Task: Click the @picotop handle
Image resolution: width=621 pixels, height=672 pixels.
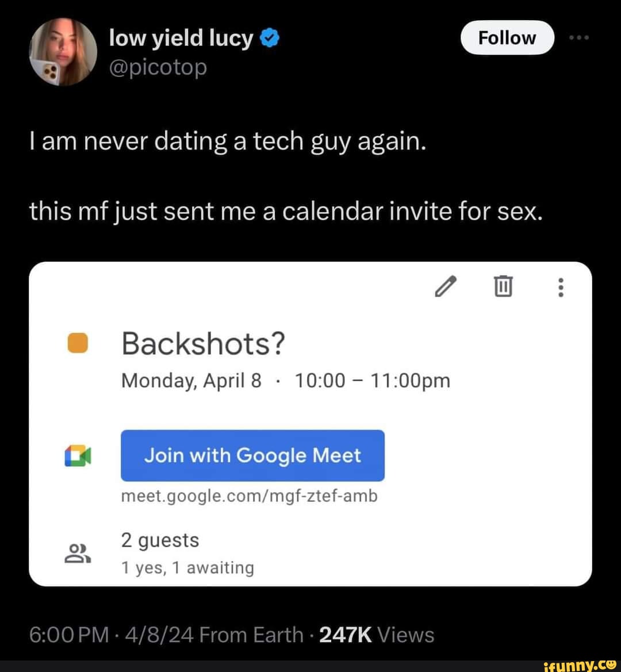Action: (157, 67)
